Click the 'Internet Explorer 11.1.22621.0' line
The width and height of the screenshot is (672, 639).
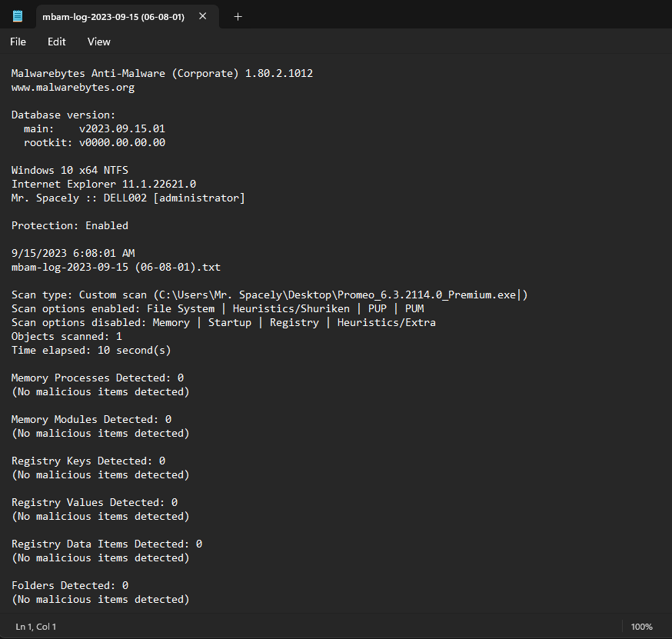[x=104, y=184]
